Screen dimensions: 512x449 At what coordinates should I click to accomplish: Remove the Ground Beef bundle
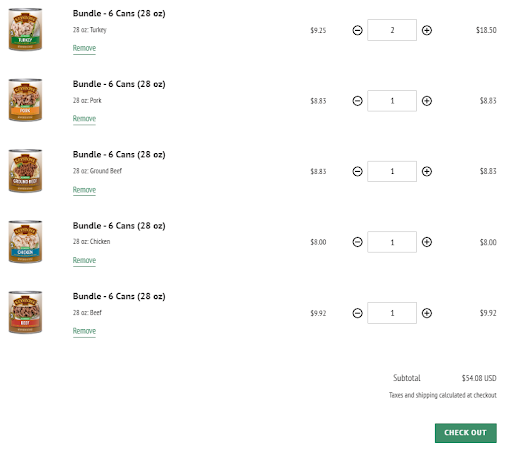[84, 190]
